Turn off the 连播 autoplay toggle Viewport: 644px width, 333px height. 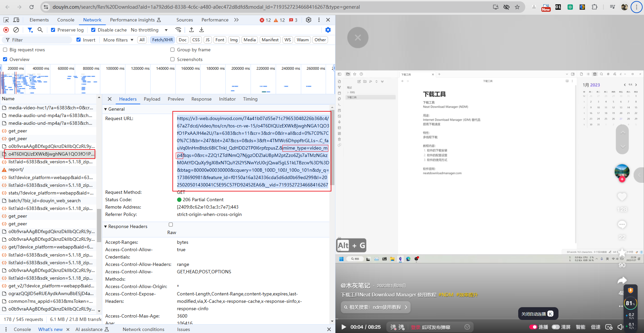533,327
